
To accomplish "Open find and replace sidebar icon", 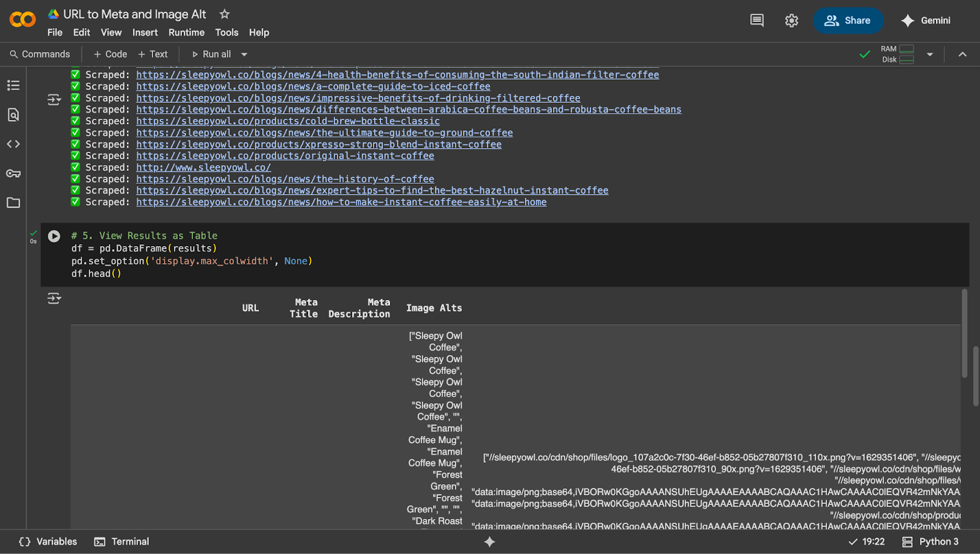I will click(x=13, y=114).
